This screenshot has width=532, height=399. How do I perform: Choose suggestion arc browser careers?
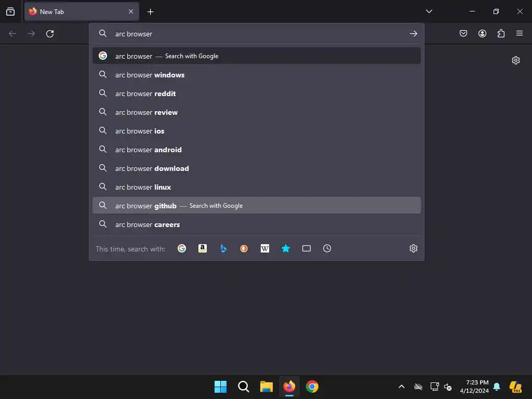coord(257,224)
